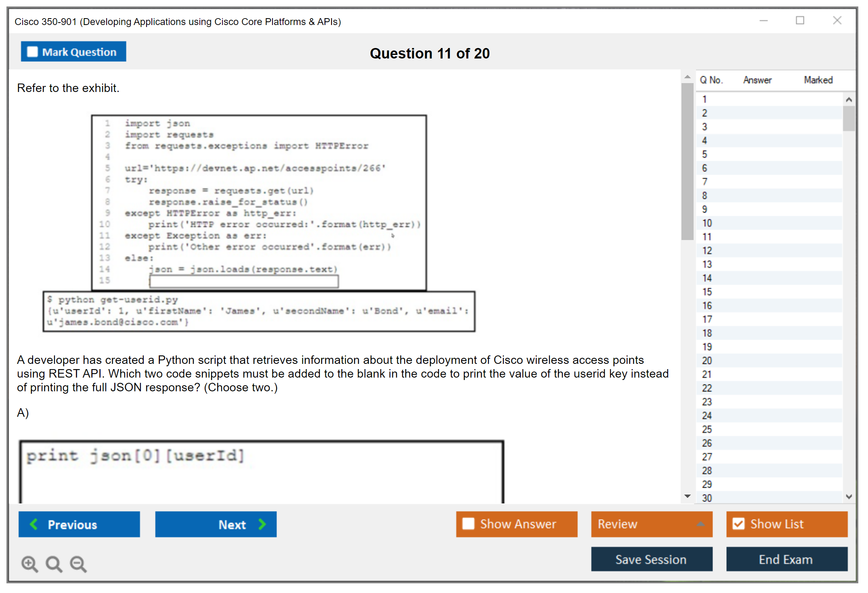This screenshot has width=868, height=593.
Task: Click the zoom in magnifier icon
Action: click(29, 564)
